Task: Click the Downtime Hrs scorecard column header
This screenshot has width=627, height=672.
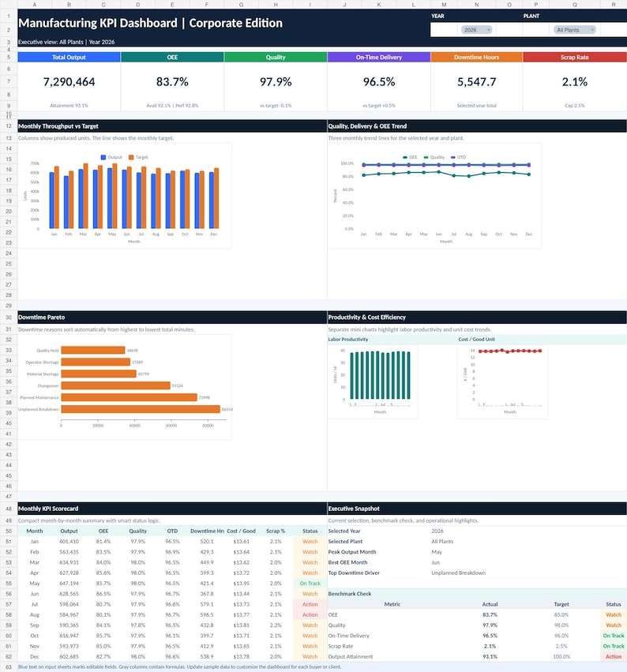Action: 207,531
